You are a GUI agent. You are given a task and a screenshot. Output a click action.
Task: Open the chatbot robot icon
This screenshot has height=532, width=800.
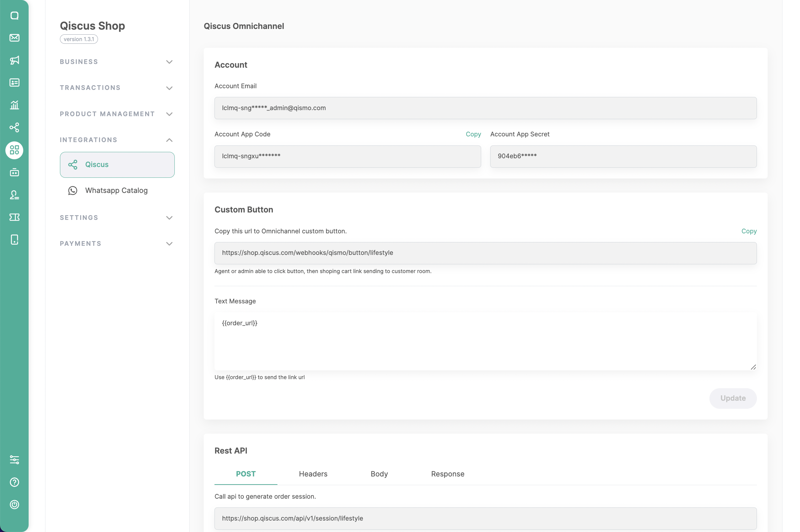click(x=14, y=172)
